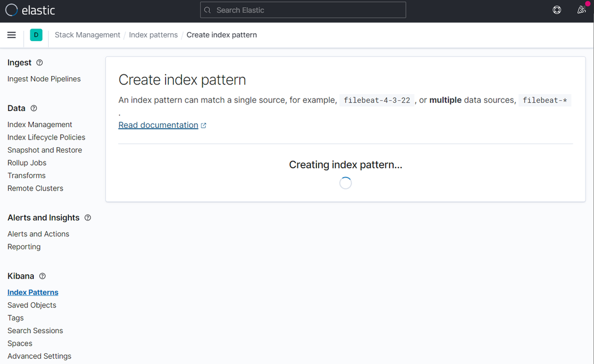Click the Alerts and Insights help icon
The height and width of the screenshot is (364, 594).
(x=87, y=217)
